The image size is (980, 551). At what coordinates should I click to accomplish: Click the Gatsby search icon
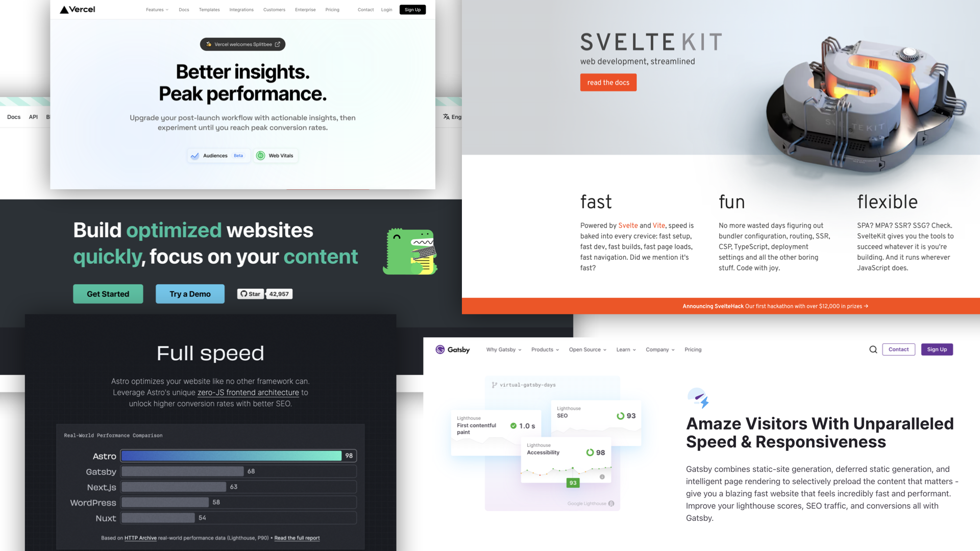click(873, 349)
